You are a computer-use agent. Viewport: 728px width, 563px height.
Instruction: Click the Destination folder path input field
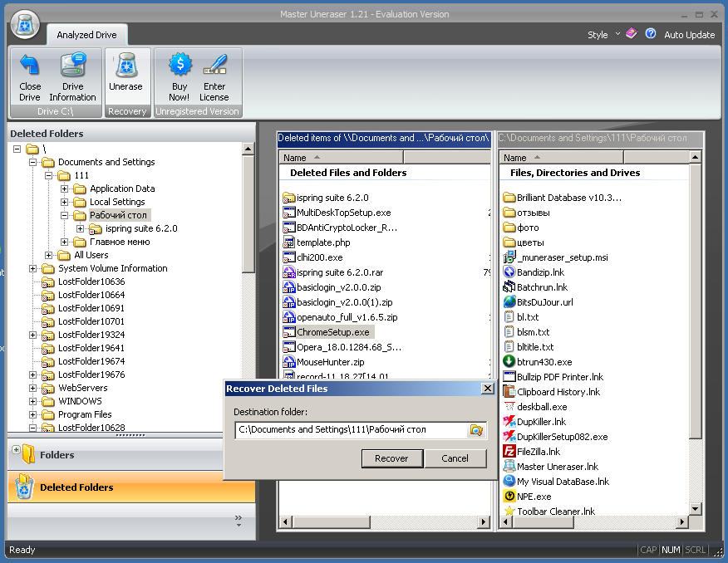[x=351, y=430]
